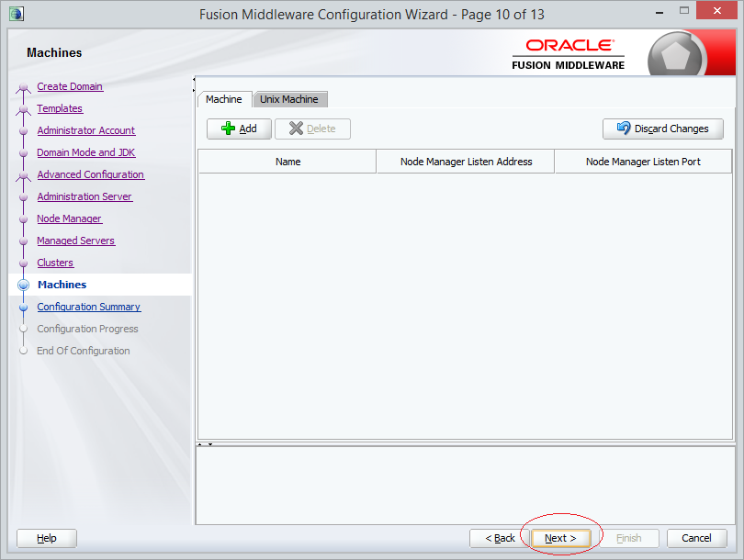Image resolution: width=744 pixels, height=560 pixels.
Task: Open the Clusters step link
Action: (55, 263)
